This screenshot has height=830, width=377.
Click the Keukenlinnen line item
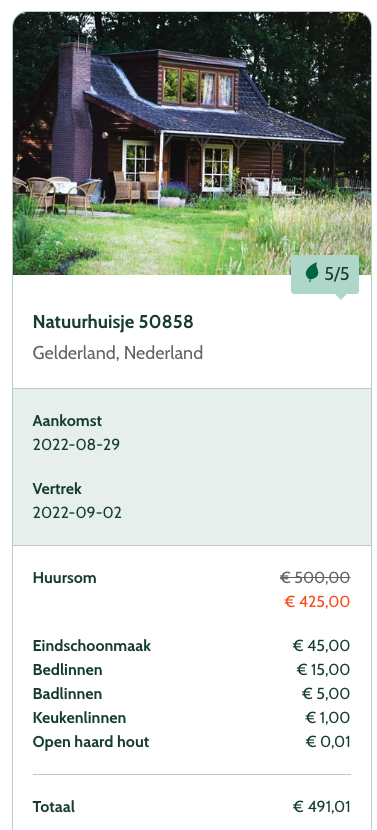tap(192, 718)
